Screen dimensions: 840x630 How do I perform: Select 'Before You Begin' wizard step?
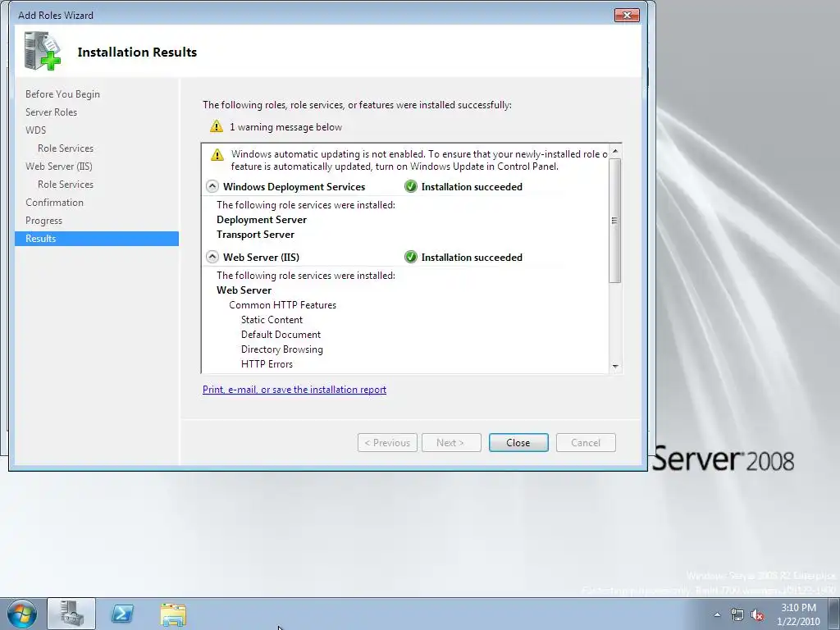[62, 94]
